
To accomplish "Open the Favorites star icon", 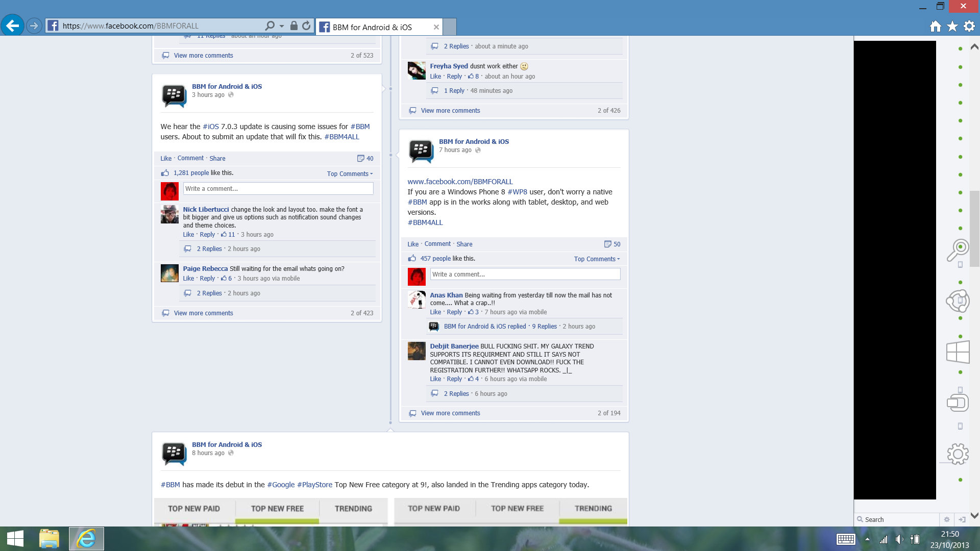I will click(x=952, y=26).
